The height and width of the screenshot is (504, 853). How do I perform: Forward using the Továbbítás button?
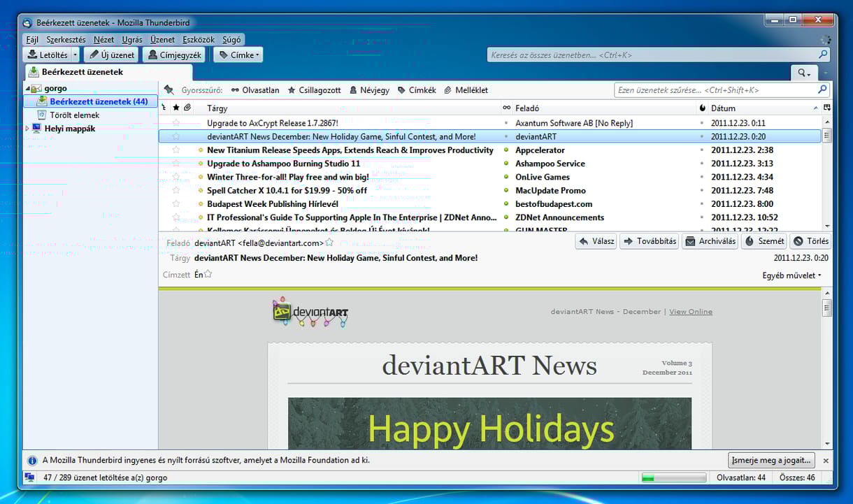tap(650, 241)
